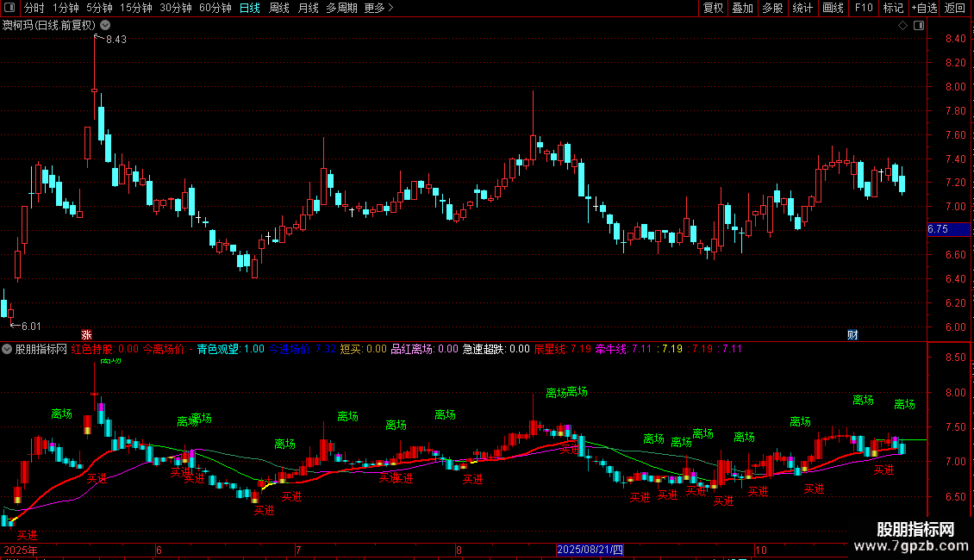The height and width of the screenshot is (560, 974).
Task: Open the 多周期 multi-period view
Action: pos(341,8)
